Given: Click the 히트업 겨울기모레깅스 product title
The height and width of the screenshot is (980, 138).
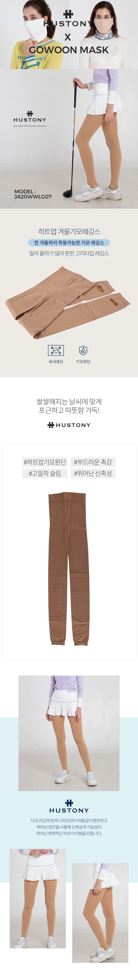Looking at the screenshot, I should pyautogui.click(x=69, y=231).
